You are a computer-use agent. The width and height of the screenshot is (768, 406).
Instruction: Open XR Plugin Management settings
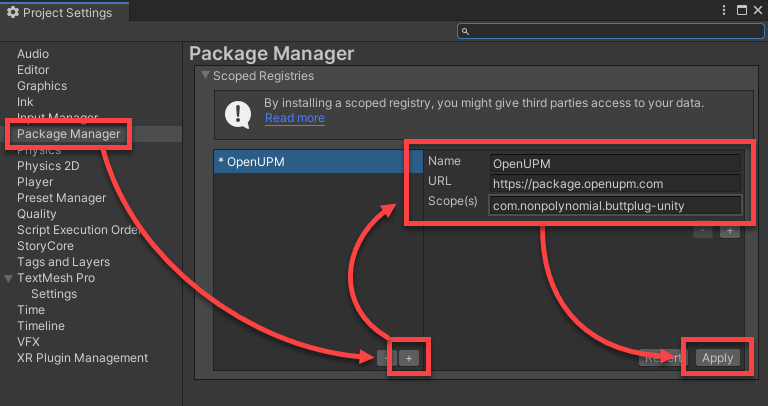[x=82, y=358]
